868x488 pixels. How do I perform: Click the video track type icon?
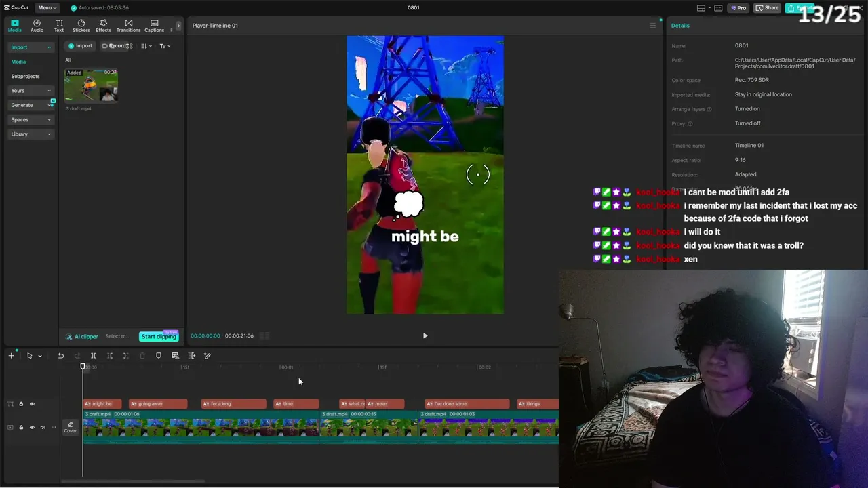[x=10, y=427]
